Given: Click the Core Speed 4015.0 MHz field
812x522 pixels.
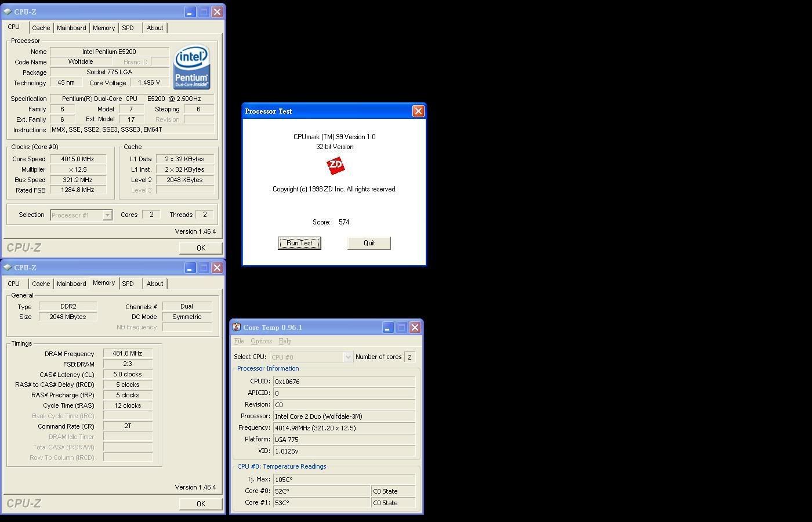Looking at the screenshot, I should (78, 159).
